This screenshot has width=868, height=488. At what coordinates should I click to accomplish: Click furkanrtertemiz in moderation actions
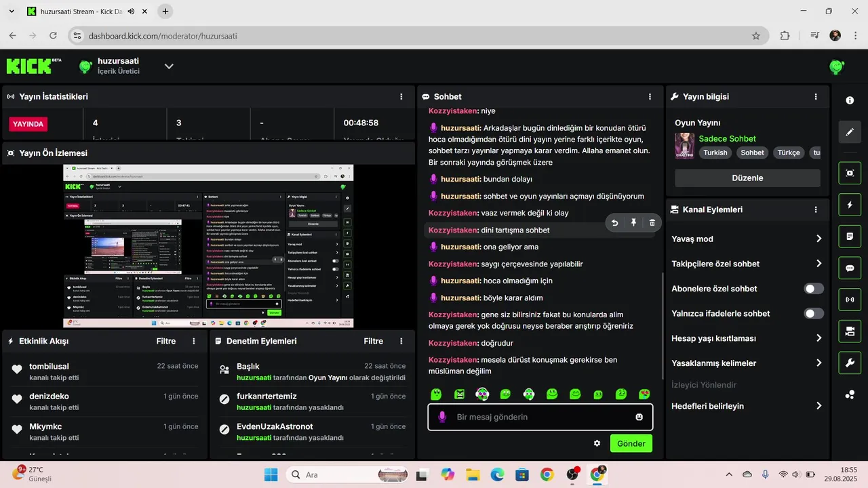pyautogui.click(x=267, y=396)
